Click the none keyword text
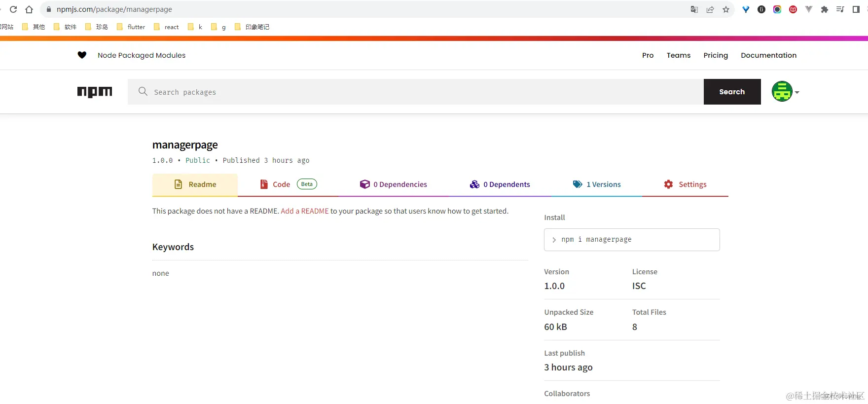This screenshot has width=868, height=404. coord(160,273)
